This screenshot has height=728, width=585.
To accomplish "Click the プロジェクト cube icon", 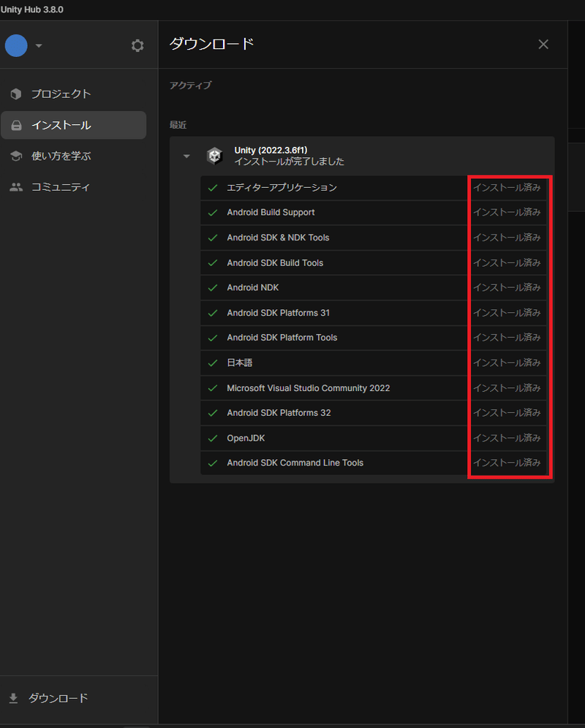I will pyautogui.click(x=16, y=94).
